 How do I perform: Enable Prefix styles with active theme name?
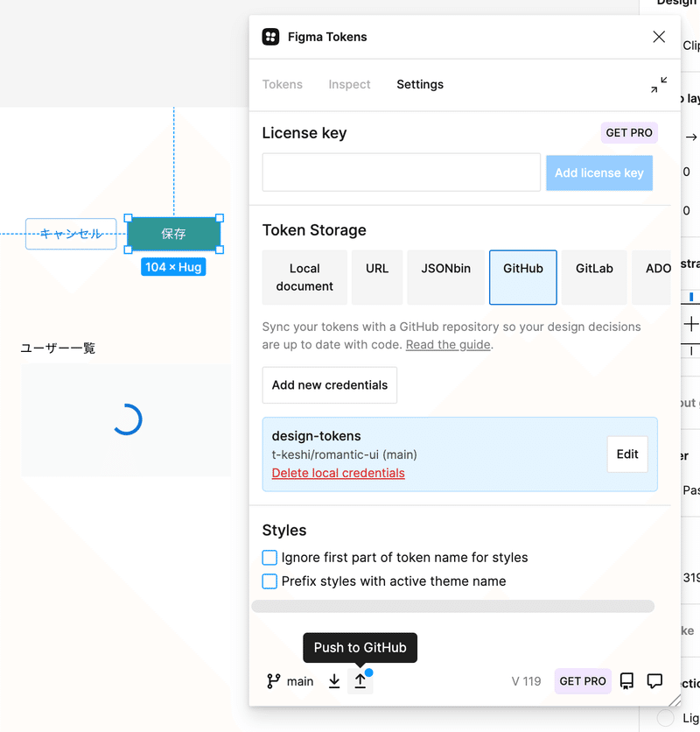[269, 581]
